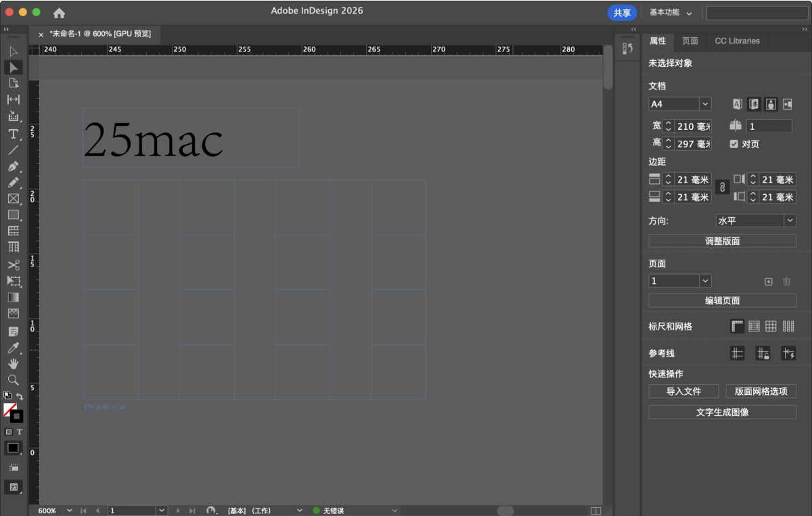Switch to the 页面 tab

coord(690,41)
